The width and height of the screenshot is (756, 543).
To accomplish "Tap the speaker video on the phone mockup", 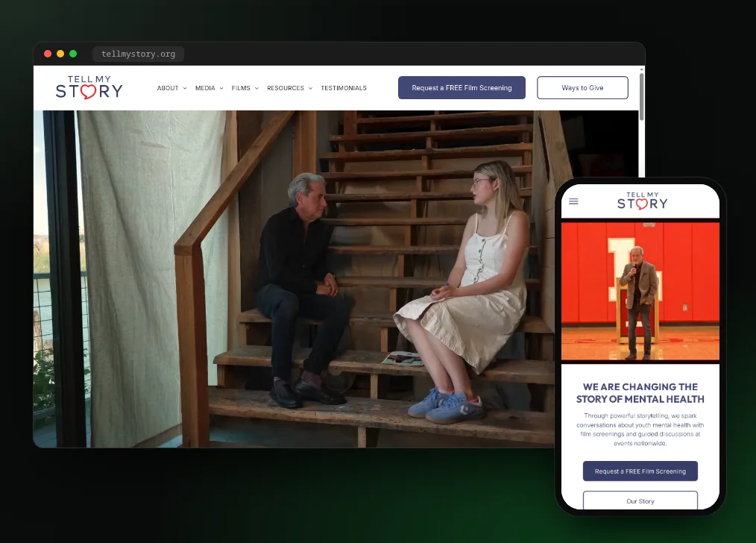I will [640, 292].
